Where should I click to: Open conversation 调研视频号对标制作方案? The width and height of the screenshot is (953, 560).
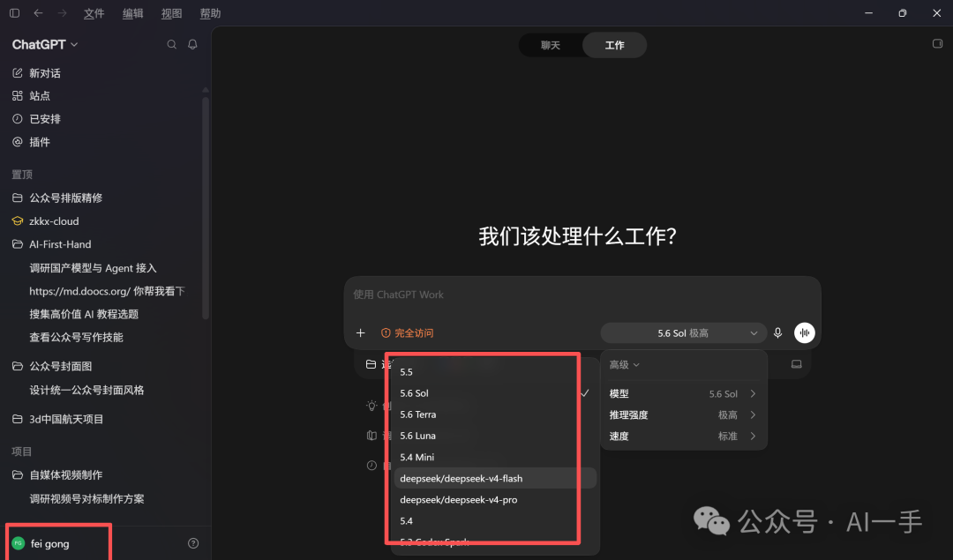[x=86, y=498]
